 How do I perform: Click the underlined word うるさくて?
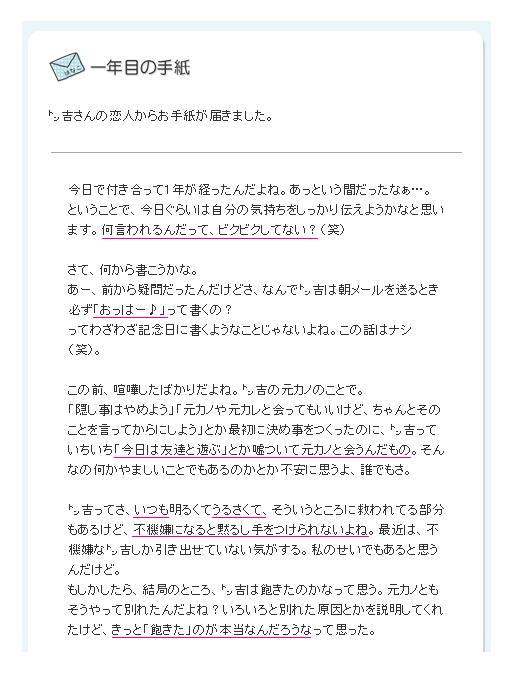point(238,510)
